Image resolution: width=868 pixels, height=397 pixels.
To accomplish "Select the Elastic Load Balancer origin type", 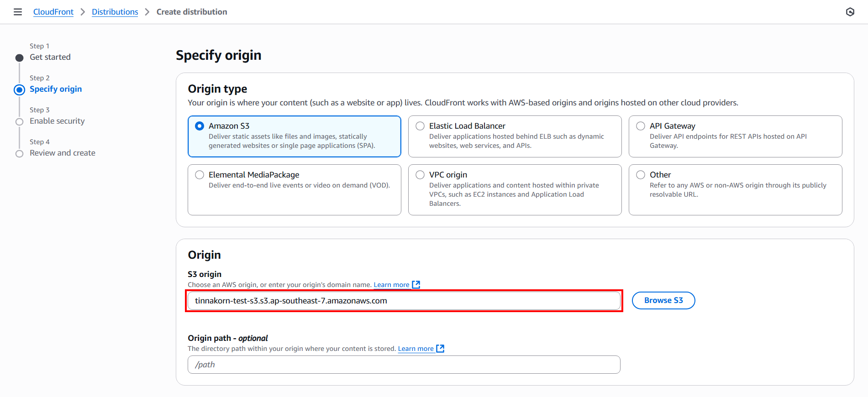I will coord(420,126).
